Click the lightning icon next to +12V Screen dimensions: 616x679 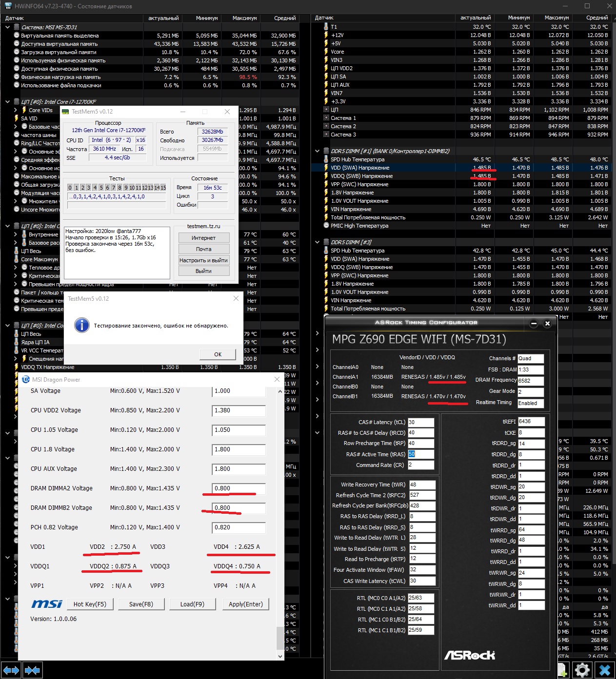pos(326,35)
